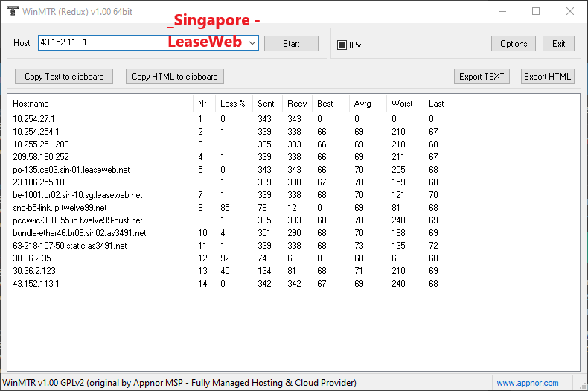Click loss value 40 for hop 13

(225, 271)
